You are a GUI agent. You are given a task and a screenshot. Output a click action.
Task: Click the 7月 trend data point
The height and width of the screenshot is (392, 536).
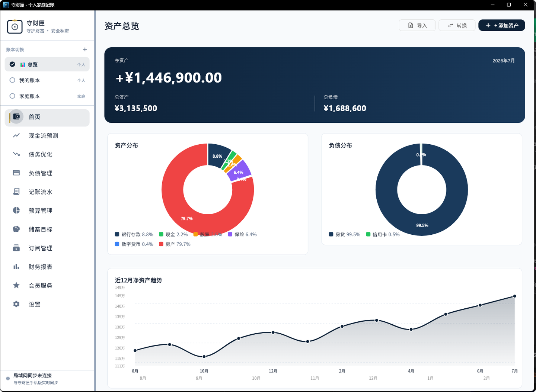(x=515, y=296)
